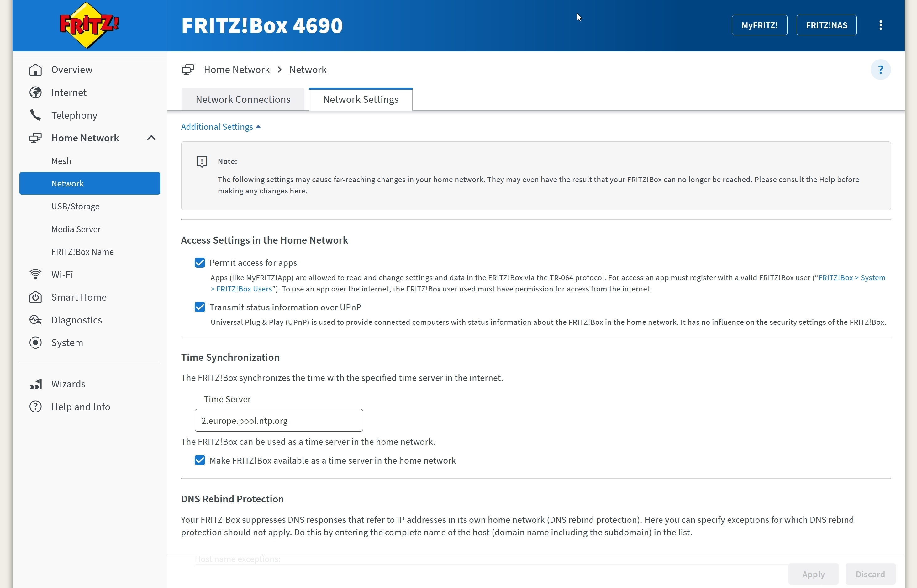
Task: Click the FRITZ!NAS button
Action: [826, 25]
